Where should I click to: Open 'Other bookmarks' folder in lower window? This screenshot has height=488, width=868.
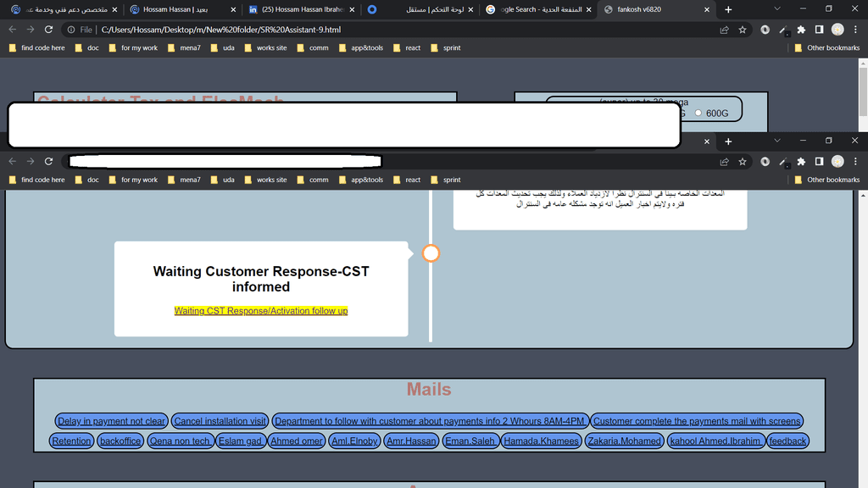[x=827, y=180]
